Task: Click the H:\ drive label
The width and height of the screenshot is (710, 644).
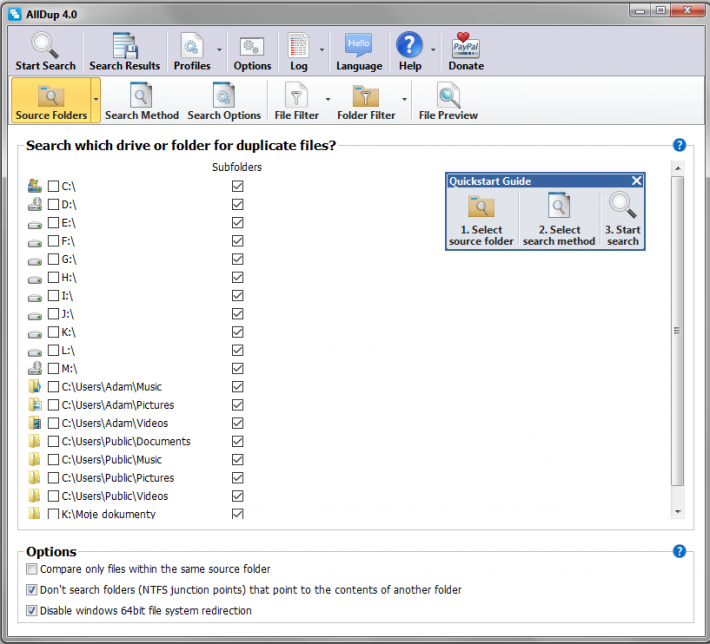Action: point(69,277)
